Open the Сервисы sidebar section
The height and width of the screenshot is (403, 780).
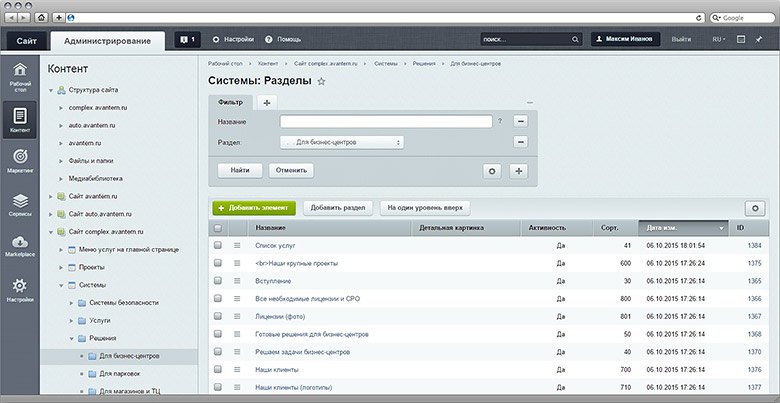click(x=20, y=203)
